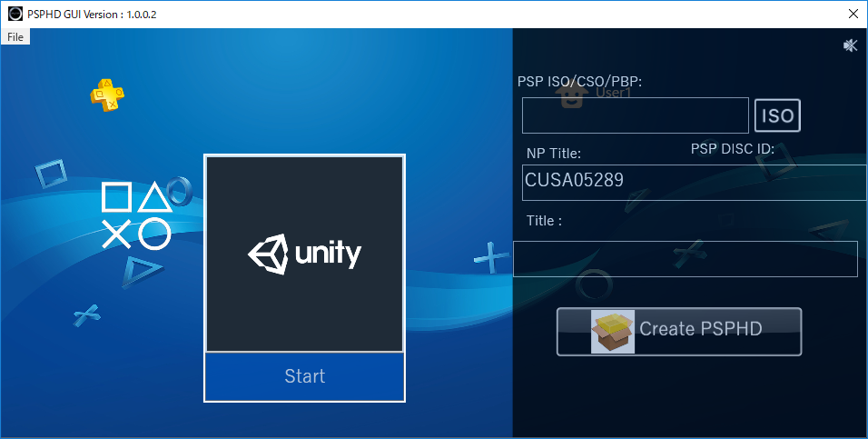Click the PlayStation symbols logo
868x439 pixels.
(x=136, y=215)
